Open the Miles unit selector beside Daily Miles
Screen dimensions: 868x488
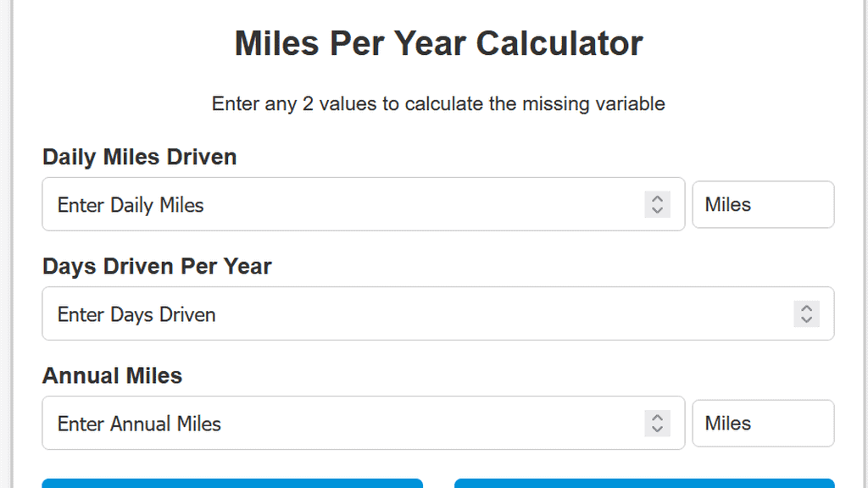tap(762, 204)
